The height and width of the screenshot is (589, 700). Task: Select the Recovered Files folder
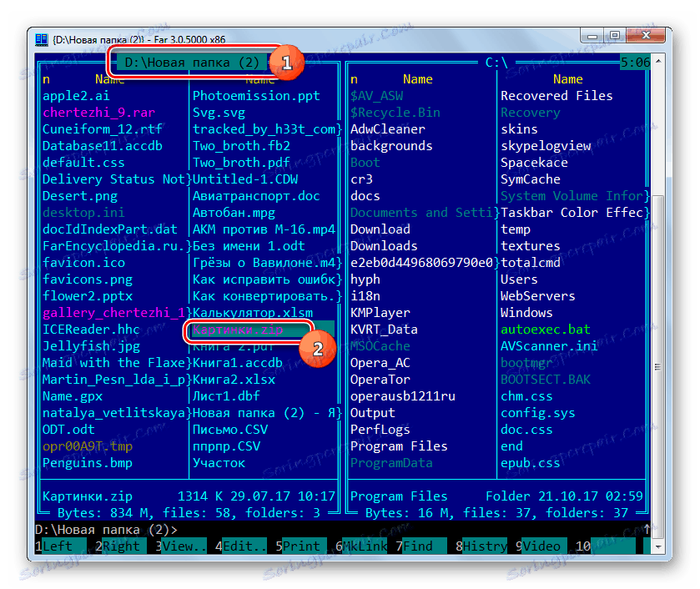[556, 96]
